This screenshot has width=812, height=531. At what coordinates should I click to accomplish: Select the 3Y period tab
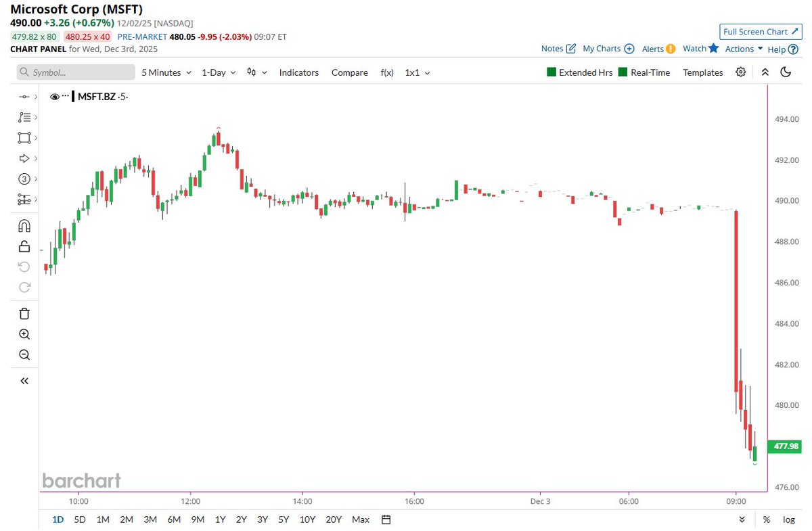262,520
